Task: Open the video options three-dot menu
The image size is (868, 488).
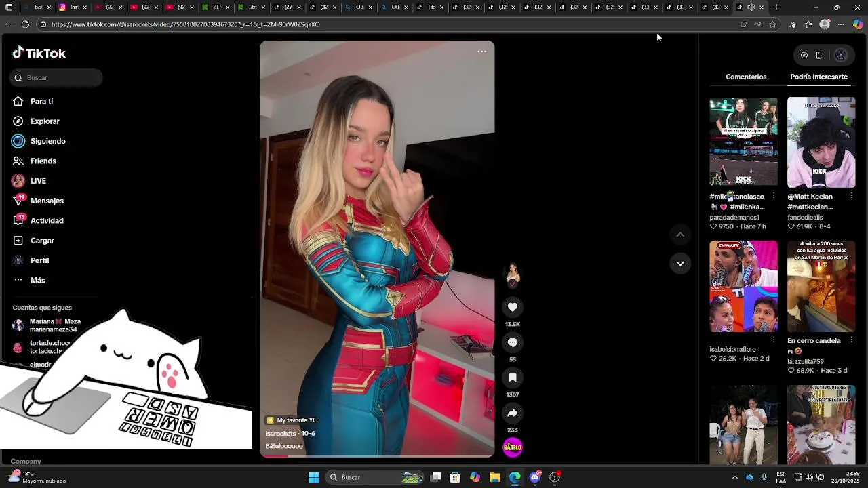Action: point(481,52)
